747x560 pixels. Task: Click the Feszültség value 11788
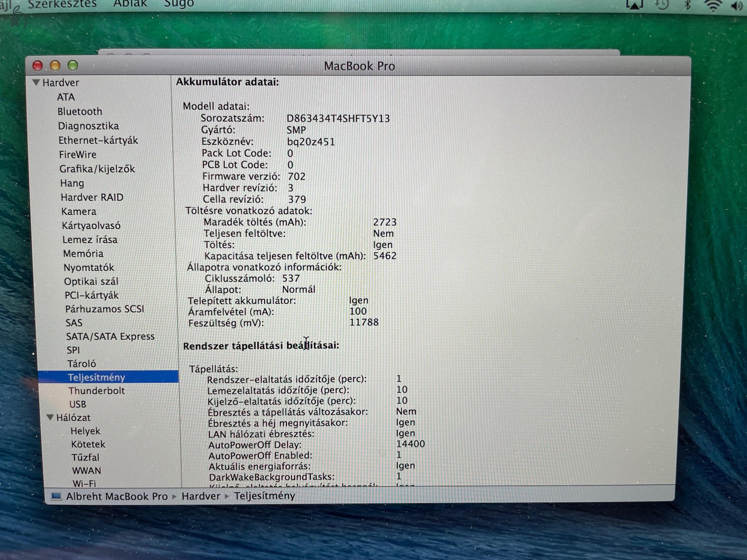click(364, 322)
